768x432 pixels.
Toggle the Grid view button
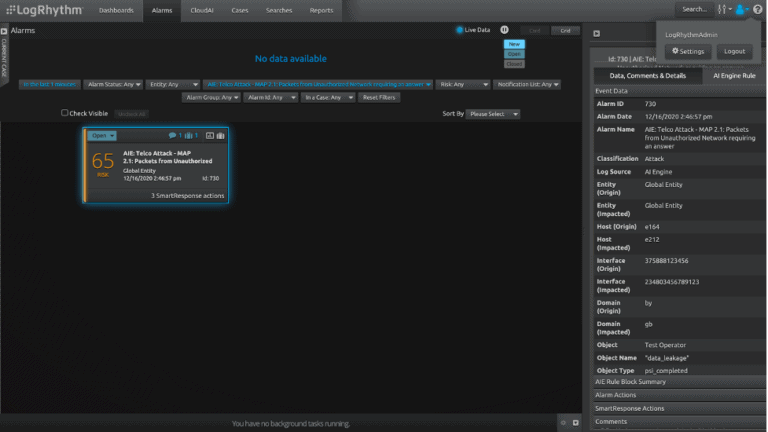tap(565, 30)
